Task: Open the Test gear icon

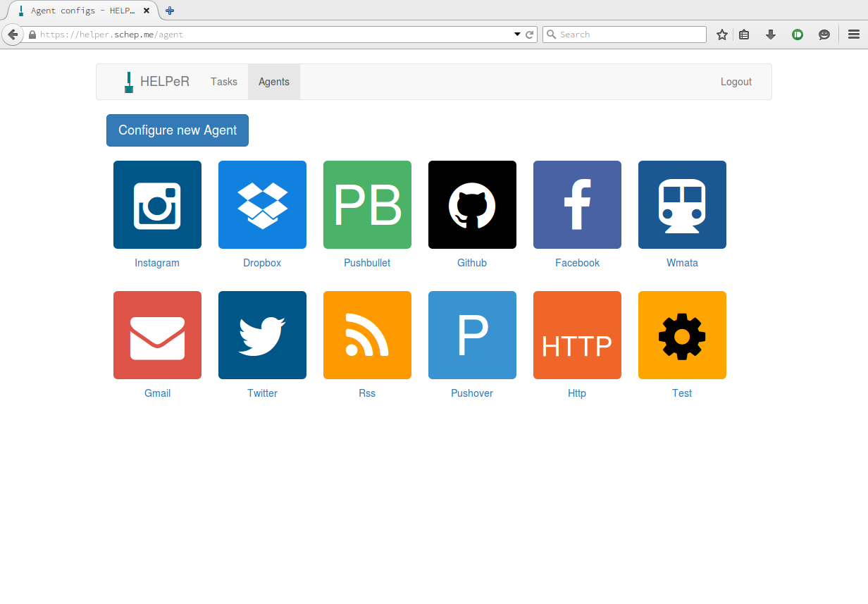Action: [682, 335]
